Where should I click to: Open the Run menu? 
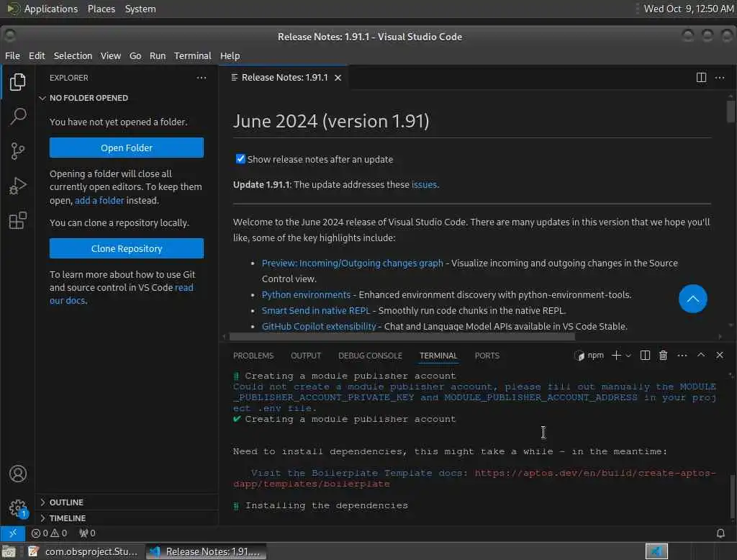point(158,55)
